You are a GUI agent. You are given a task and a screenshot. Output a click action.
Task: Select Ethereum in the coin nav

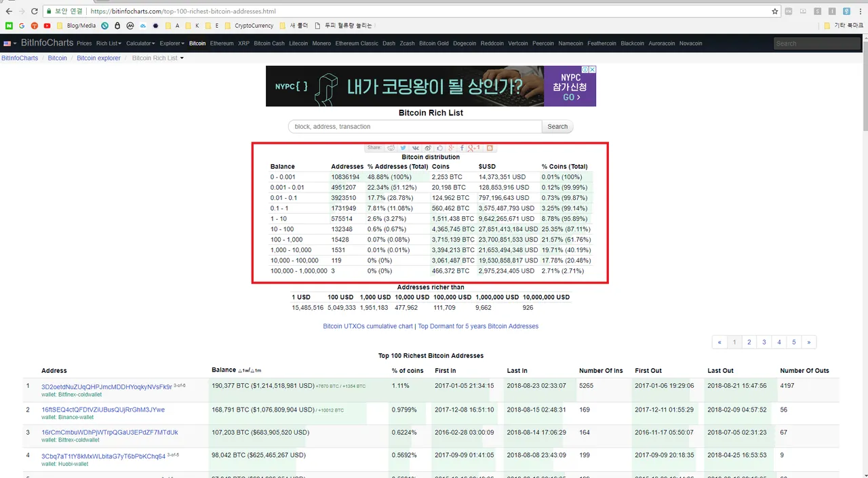[x=222, y=43]
